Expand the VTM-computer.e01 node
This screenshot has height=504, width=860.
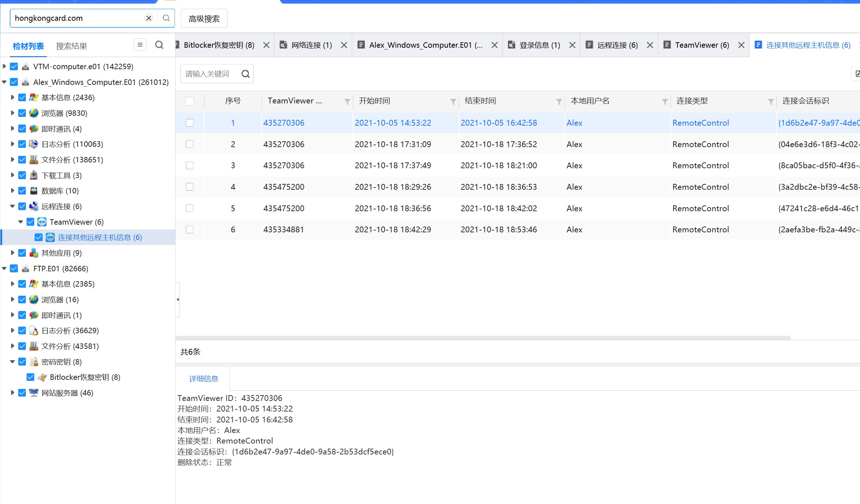tap(4, 66)
